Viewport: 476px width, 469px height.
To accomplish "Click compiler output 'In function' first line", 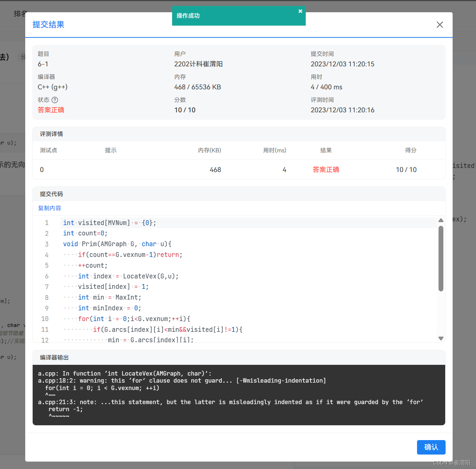I will coord(125,374).
